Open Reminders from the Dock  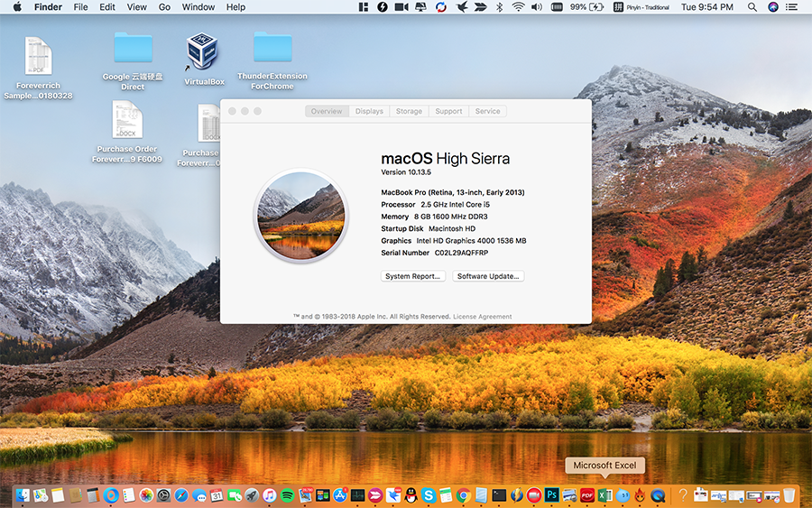[x=128, y=495]
